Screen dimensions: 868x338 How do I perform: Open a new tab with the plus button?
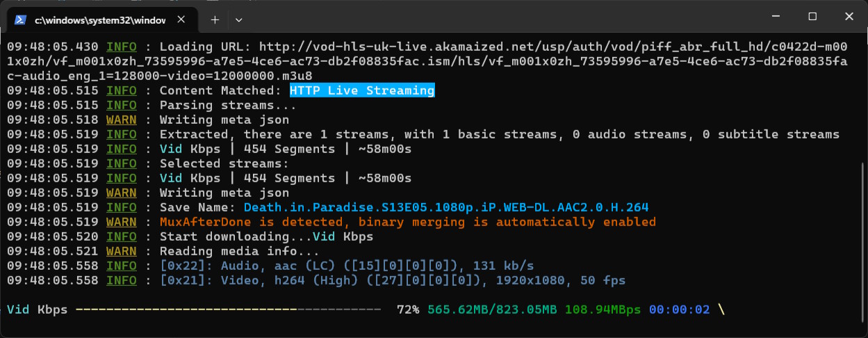click(x=215, y=20)
